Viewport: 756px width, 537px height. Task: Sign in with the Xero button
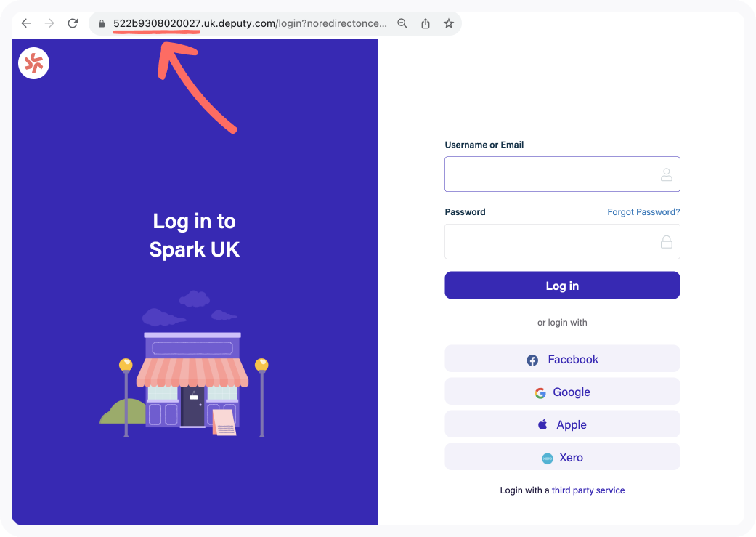562,457
